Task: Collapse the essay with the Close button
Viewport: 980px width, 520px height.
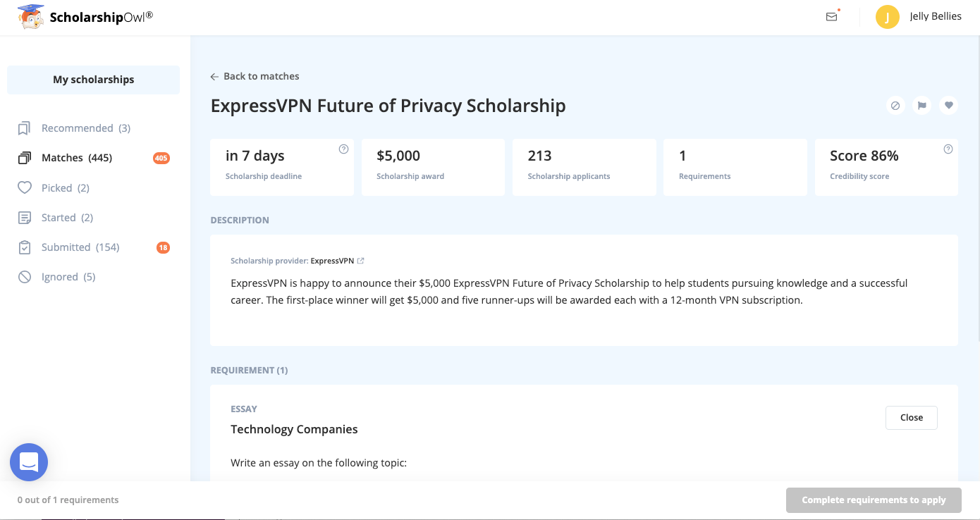Action: (x=911, y=417)
